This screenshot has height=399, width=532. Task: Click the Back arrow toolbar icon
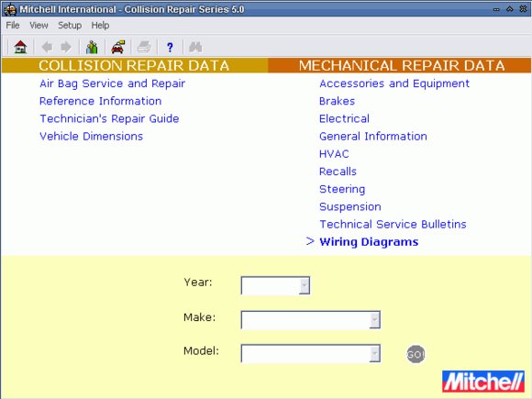(x=47, y=47)
